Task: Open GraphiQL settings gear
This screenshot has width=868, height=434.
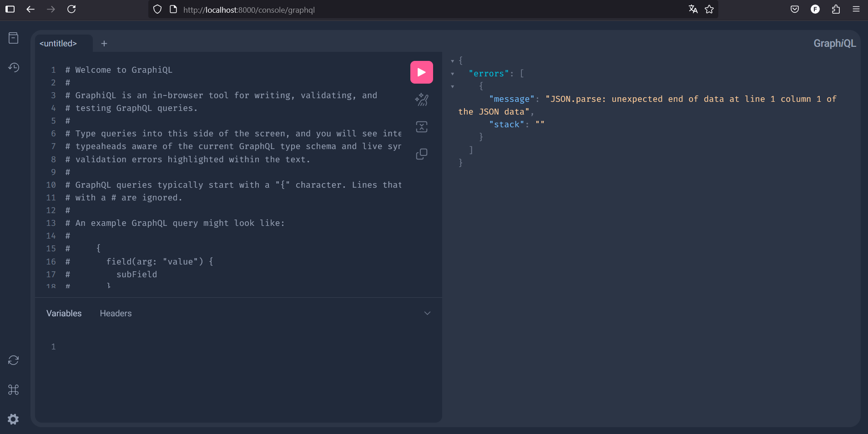Action: (x=14, y=419)
